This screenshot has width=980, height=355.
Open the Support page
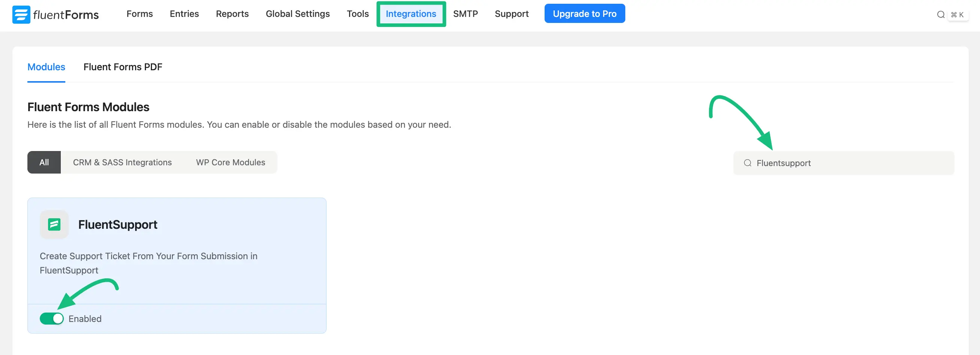(x=511, y=14)
